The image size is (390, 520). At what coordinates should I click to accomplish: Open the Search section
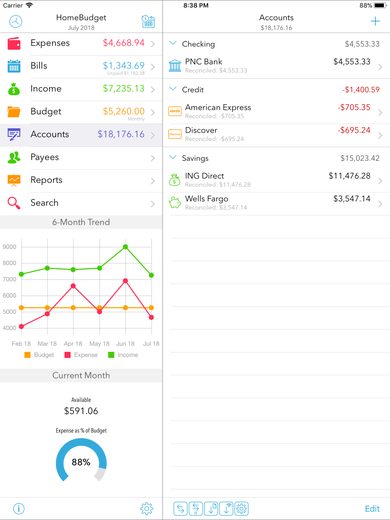(x=81, y=203)
